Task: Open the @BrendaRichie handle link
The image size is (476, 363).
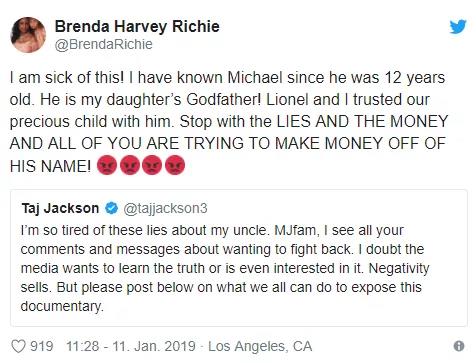Action: 103,44
